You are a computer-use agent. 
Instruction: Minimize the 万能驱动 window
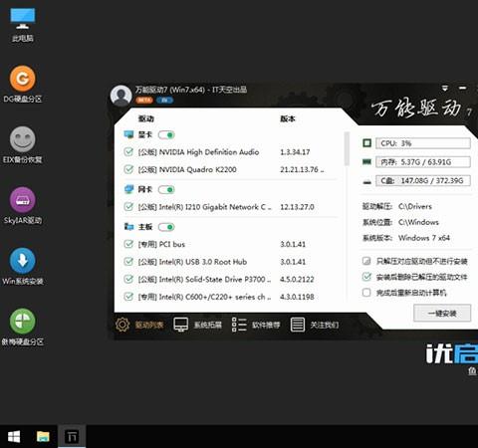pyautogui.click(x=463, y=89)
